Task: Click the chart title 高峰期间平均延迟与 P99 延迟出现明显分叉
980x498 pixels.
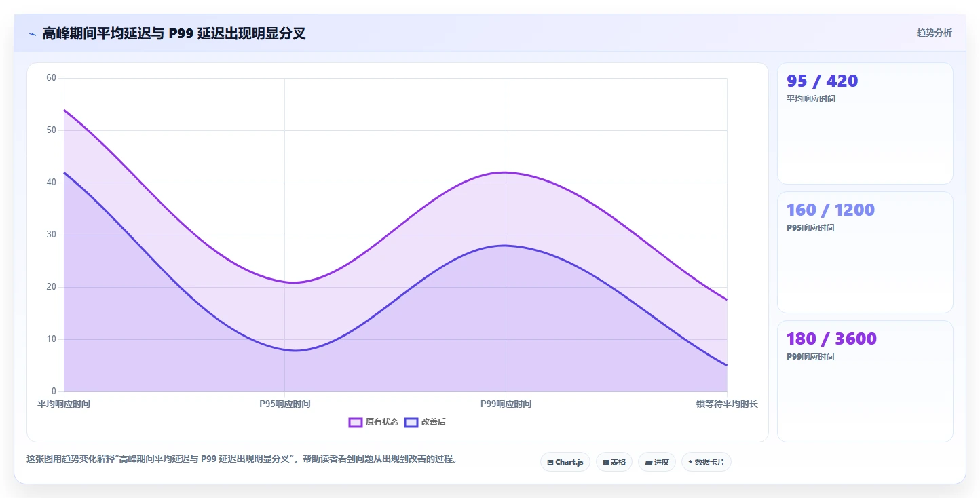Action: [174, 33]
